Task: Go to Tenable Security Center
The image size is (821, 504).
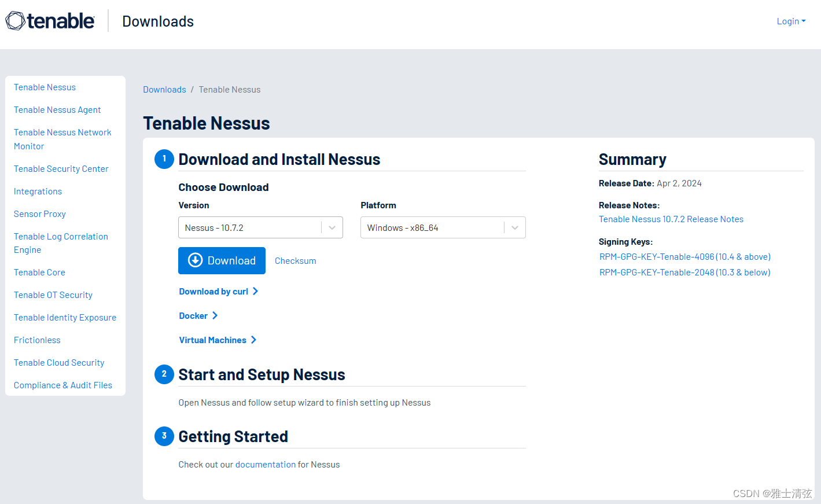Action: point(61,169)
